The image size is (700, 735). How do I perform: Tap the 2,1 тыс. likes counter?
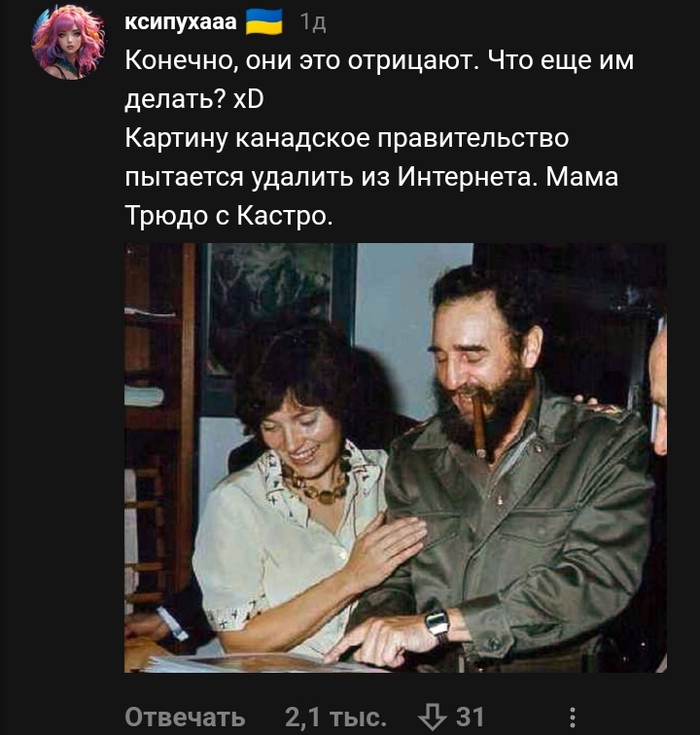(x=336, y=717)
